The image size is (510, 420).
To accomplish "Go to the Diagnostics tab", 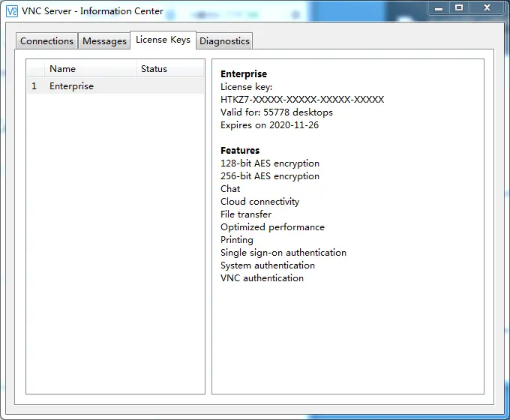I will 224,41.
